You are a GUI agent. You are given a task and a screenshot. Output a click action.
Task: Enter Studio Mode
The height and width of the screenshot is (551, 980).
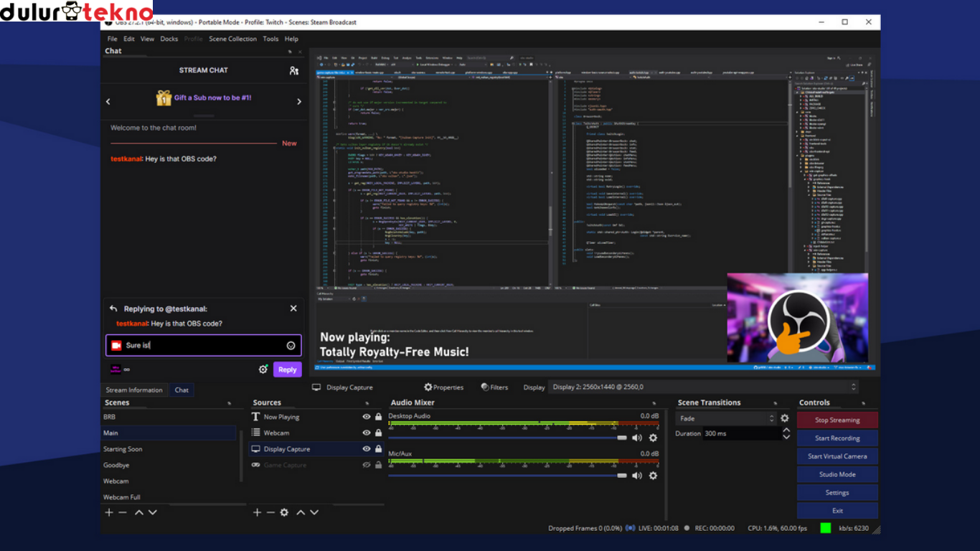coord(837,474)
